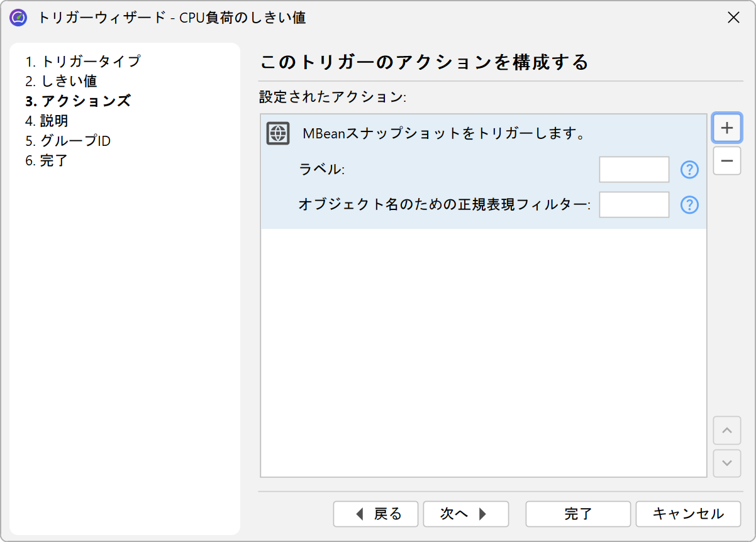Remove the selected action with minus button
This screenshot has width=756, height=542.
pos(726,161)
